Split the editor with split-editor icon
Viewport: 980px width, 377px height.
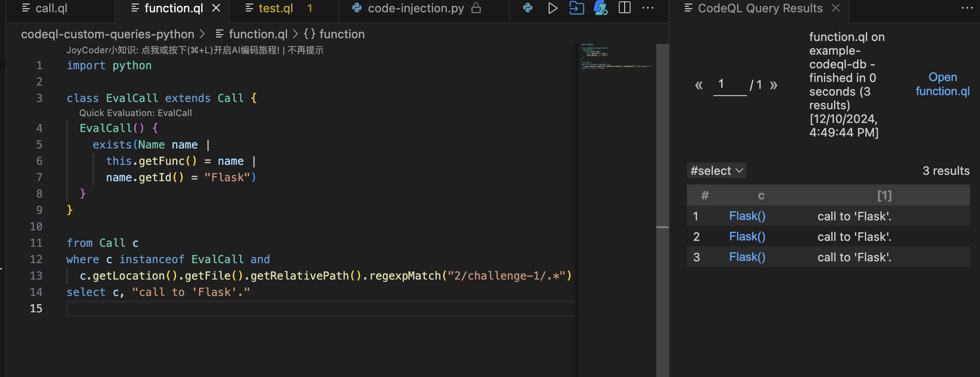pyautogui.click(x=625, y=8)
